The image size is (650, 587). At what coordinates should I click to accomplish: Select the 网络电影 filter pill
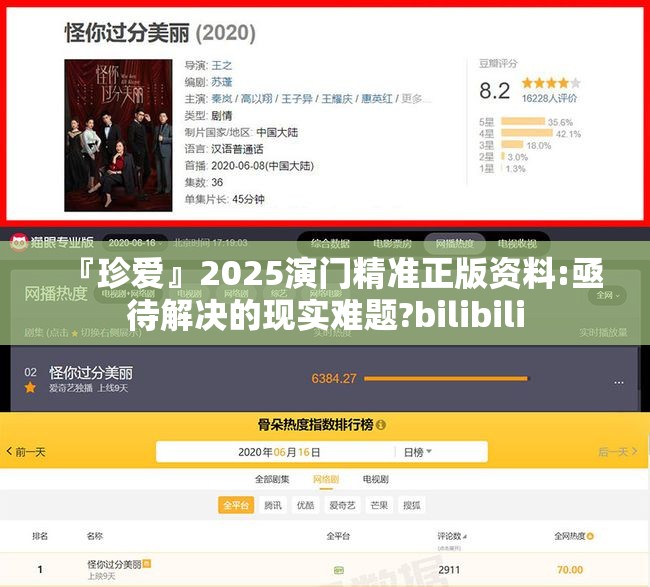[x=325, y=294]
